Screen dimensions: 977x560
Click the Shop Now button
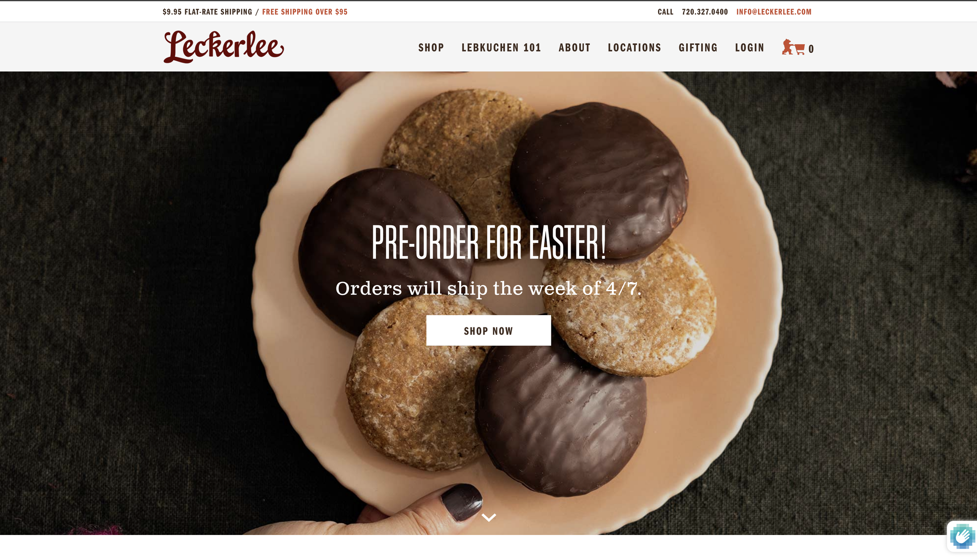coord(488,330)
